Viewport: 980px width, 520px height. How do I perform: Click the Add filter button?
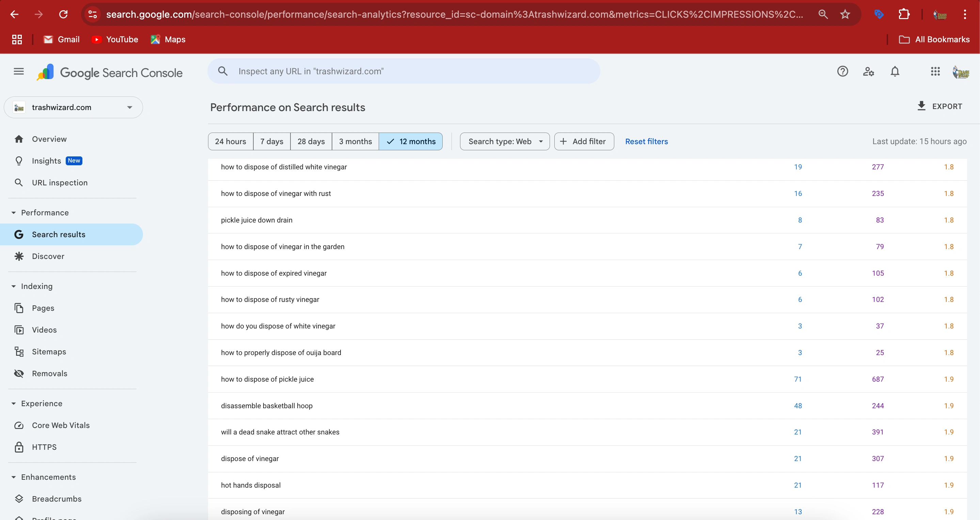pyautogui.click(x=584, y=142)
